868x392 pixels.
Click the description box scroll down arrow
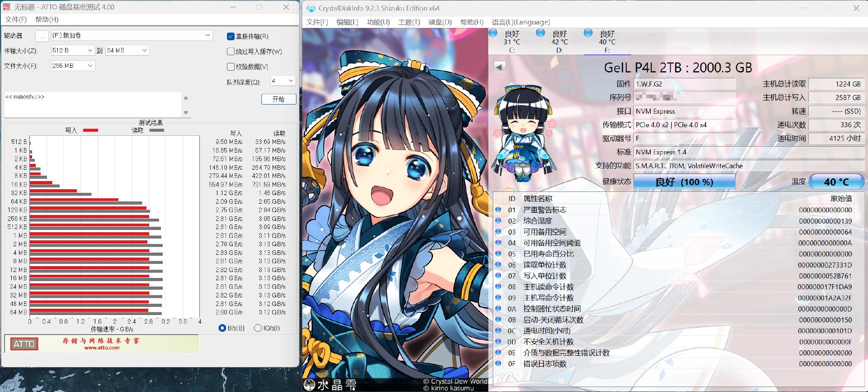pos(186,113)
